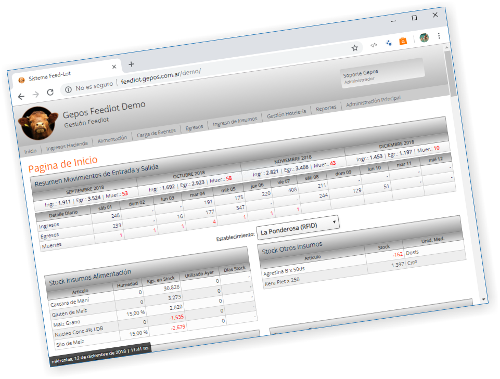Close the Sistema Feed-Lot tab
This screenshot has width=500, height=379.
[x=114, y=67]
